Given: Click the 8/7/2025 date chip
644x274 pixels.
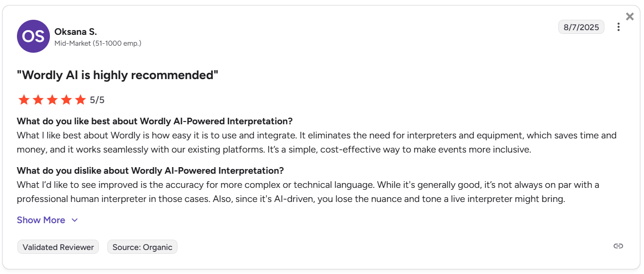Looking at the screenshot, I should 581,27.
